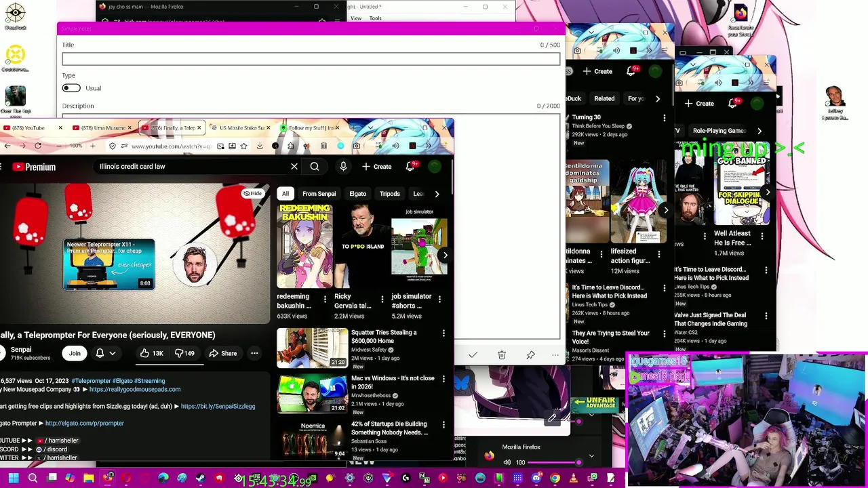Click the 'Senpai' channel name
Screen dimensions: 868x488
click(21, 350)
